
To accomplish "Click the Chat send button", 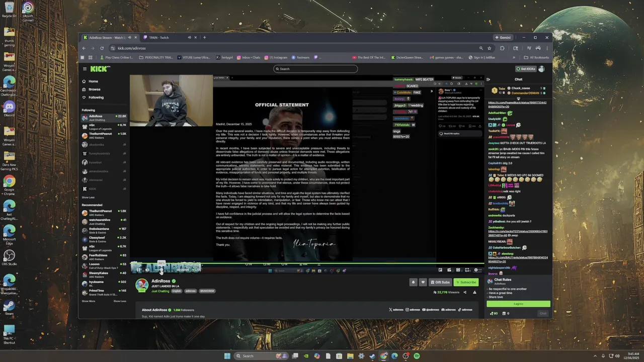I will (543, 313).
